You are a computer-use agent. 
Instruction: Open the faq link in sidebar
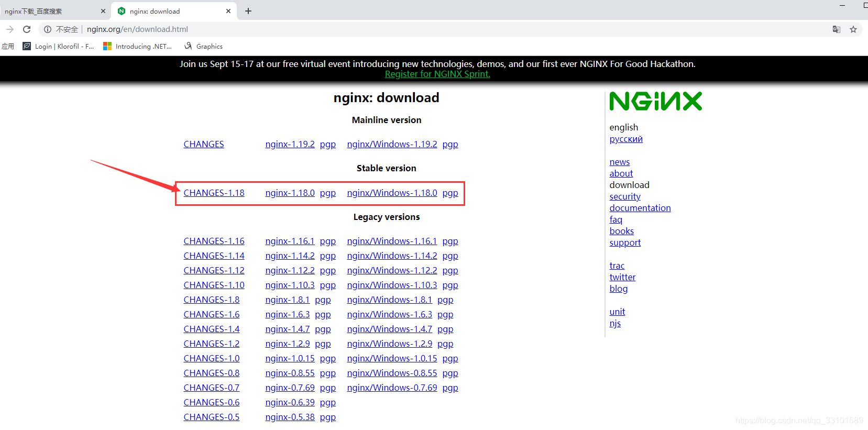pos(616,219)
